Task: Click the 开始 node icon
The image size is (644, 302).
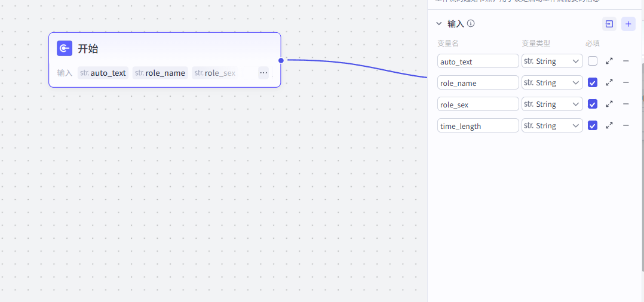Action: point(65,48)
